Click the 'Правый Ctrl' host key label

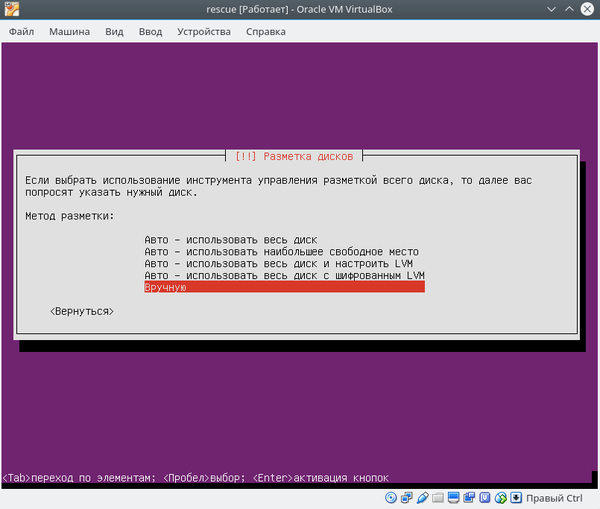point(554,498)
